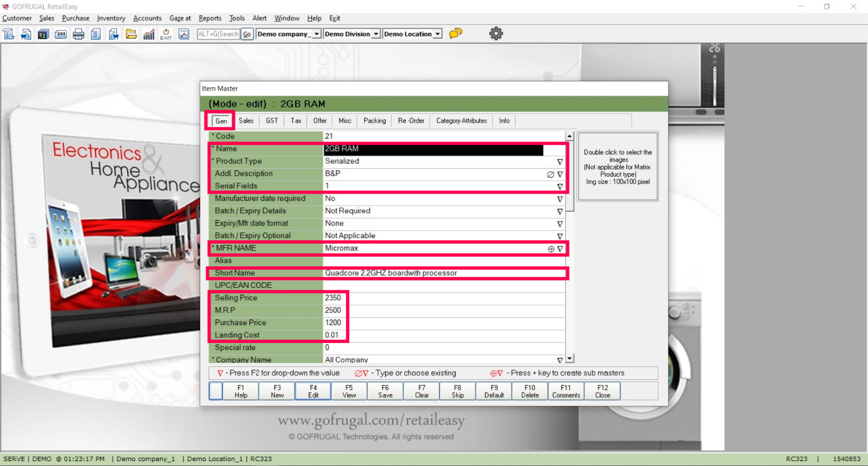
Task: Click the cart icon beside the folder icon
Action: click(x=113, y=34)
